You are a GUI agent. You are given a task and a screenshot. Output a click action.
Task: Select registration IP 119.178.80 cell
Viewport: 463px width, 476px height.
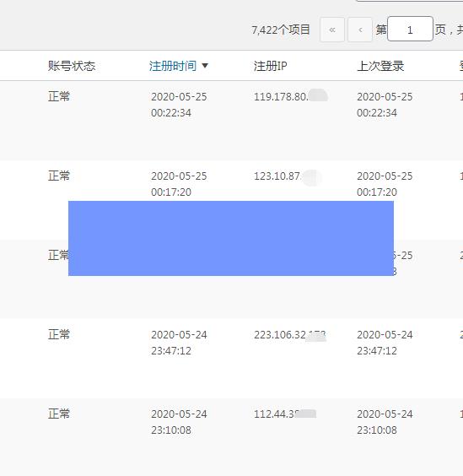tap(291, 96)
